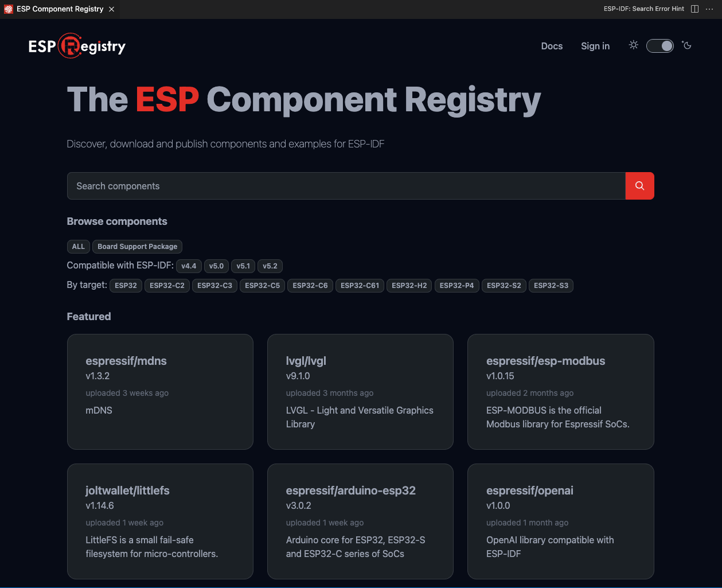Viewport: 722px width, 588px height.
Task: Click the Sign in link
Action: tap(595, 46)
